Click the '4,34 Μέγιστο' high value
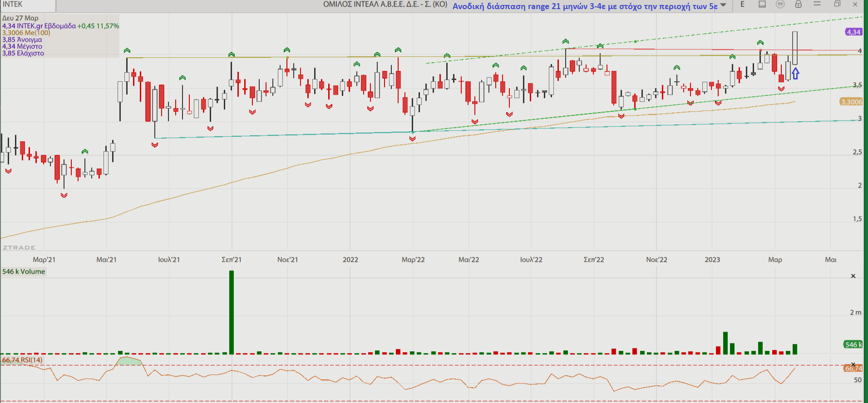 (x=22, y=46)
